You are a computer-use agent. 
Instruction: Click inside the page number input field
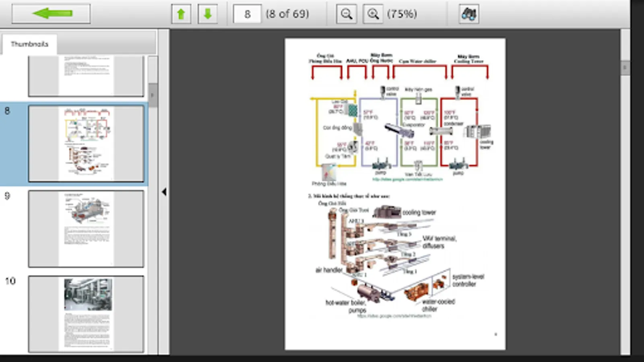pyautogui.click(x=247, y=13)
